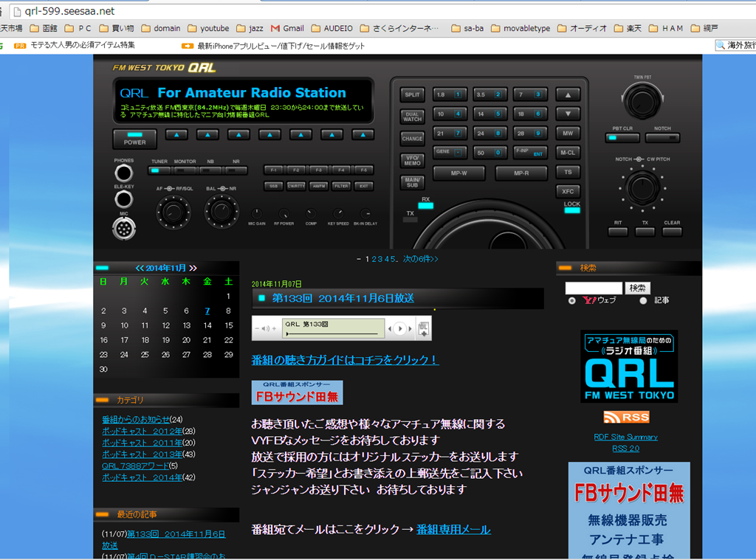Select the 記事 search radio button
756x560 pixels.
(x=643, y=300)
